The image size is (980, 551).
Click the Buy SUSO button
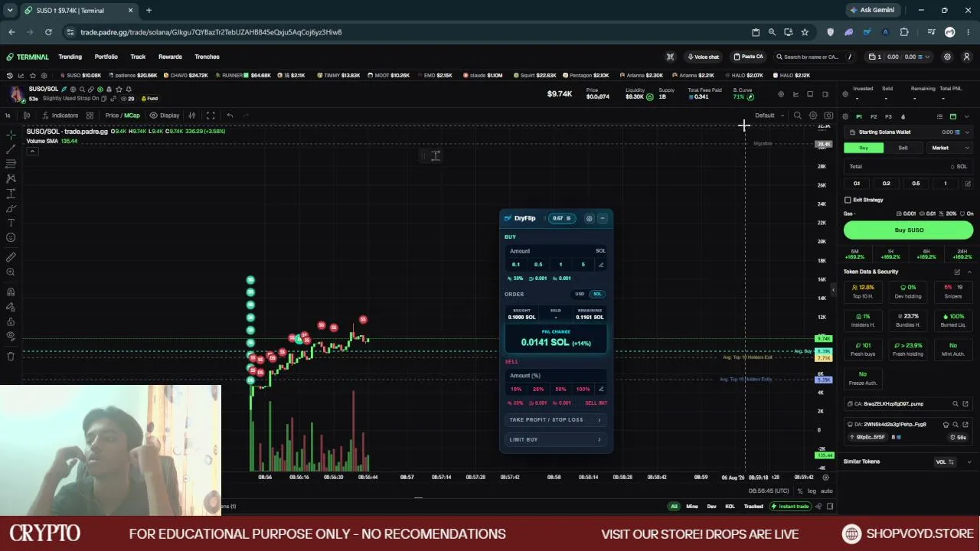coord(909,230)
